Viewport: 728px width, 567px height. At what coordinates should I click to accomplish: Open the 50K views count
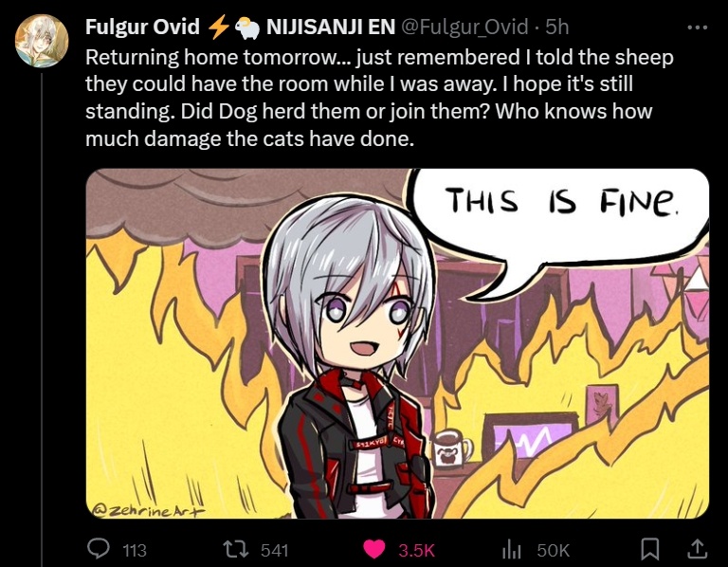pyautogui.click(x=553, y=550)
